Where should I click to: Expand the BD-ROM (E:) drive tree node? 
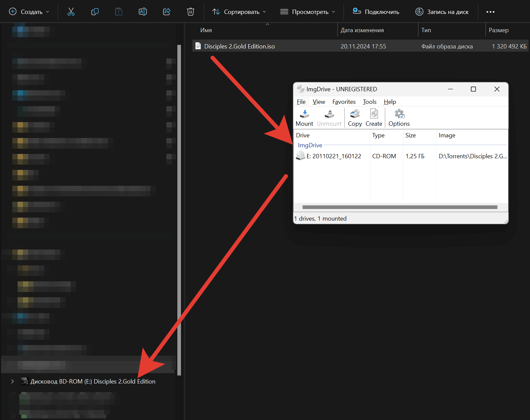[x=12, y=381]
